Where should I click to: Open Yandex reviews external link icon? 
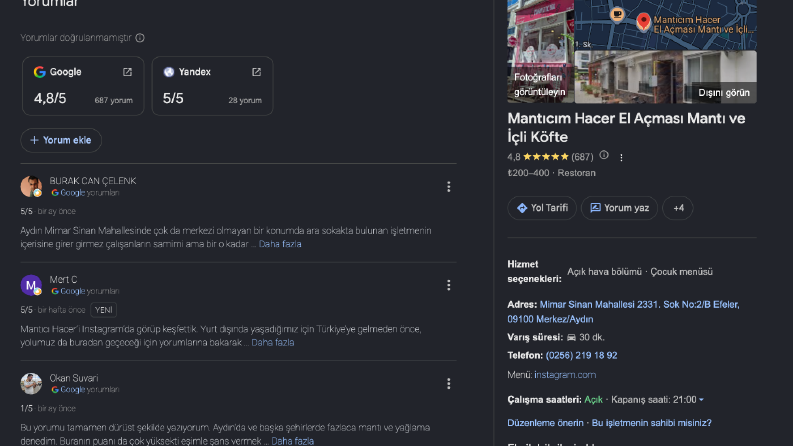256,72
